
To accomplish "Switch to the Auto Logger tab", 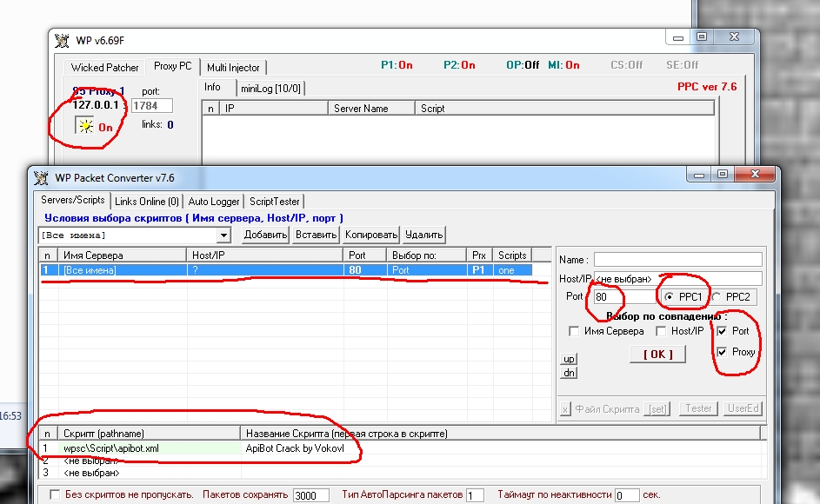I will (213, 201).
